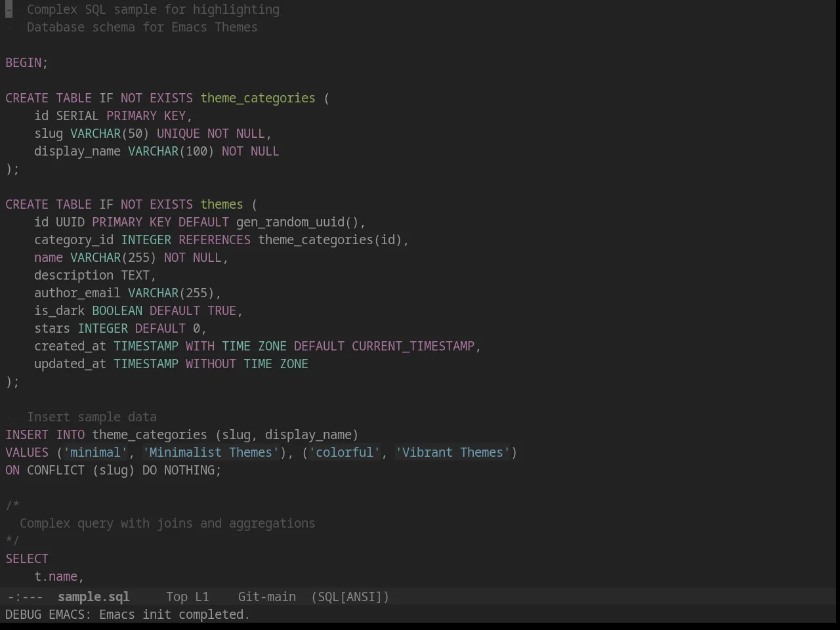Click the 'colorful' string literal

(x=345, y=453)
